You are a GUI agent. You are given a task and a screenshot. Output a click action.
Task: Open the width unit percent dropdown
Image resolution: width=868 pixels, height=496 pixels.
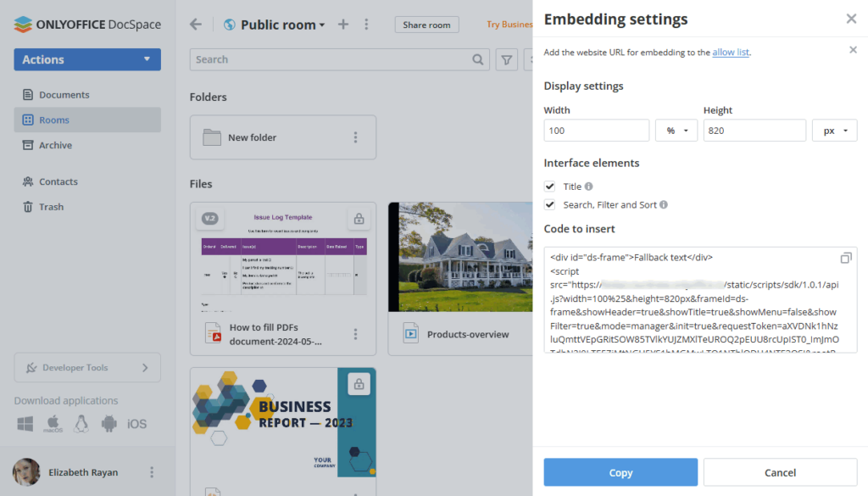[x=676, y=131]
